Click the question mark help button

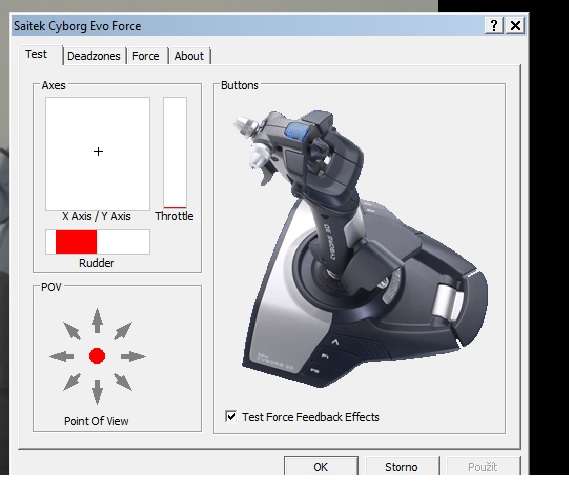point(494,26)
